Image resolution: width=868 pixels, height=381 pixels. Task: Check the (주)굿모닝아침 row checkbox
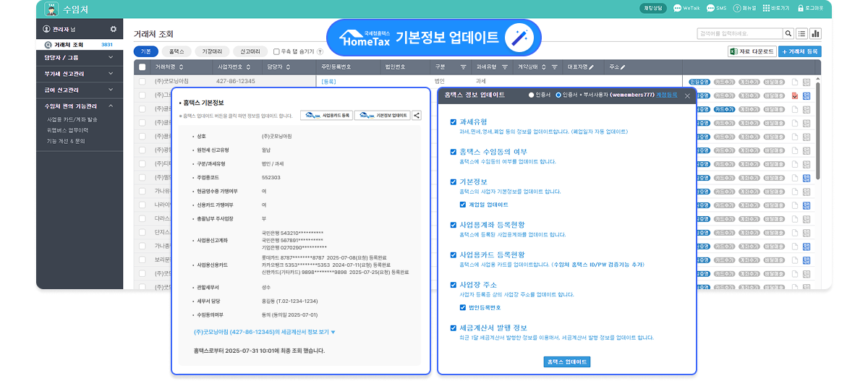142,82
